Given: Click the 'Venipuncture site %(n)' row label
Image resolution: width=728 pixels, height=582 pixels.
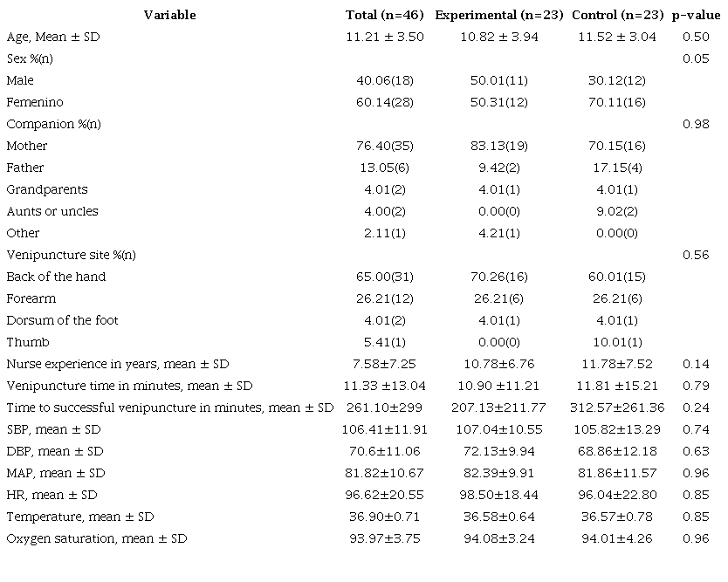Looking at the screenshot, I should (x=71, y=255).
